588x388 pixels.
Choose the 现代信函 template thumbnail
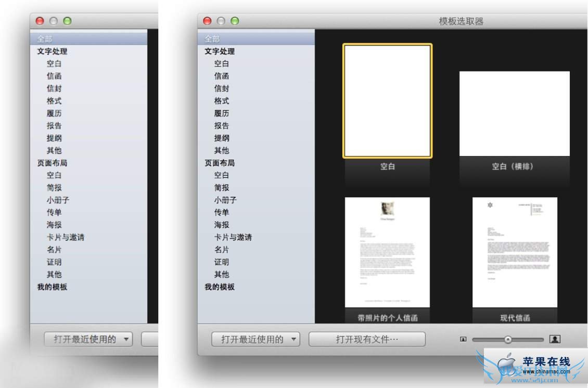pos(514,252)
